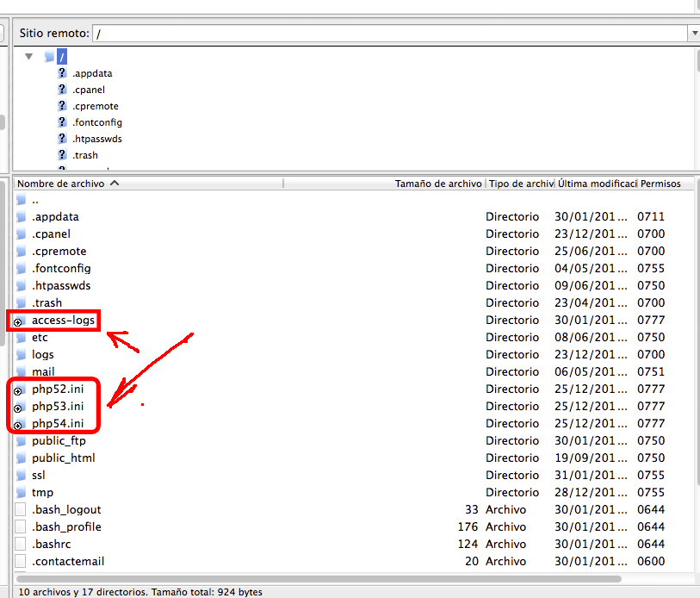The height and width of the screenshot is (598, 700).
Task: Click the .trash folder icon in list
Action: (21, 303)
